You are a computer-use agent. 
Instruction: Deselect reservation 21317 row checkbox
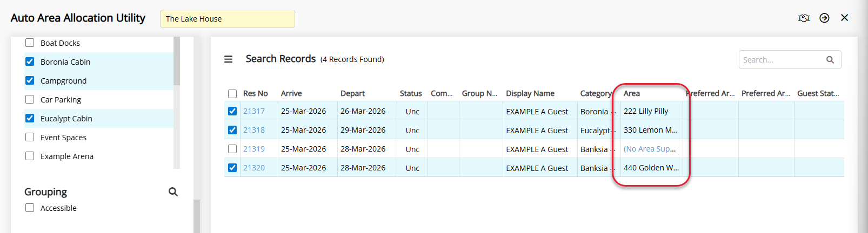tap(232, 111)
